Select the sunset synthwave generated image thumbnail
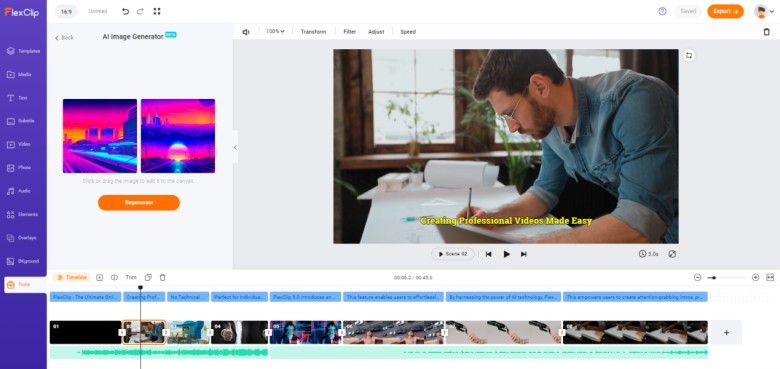 178,136
